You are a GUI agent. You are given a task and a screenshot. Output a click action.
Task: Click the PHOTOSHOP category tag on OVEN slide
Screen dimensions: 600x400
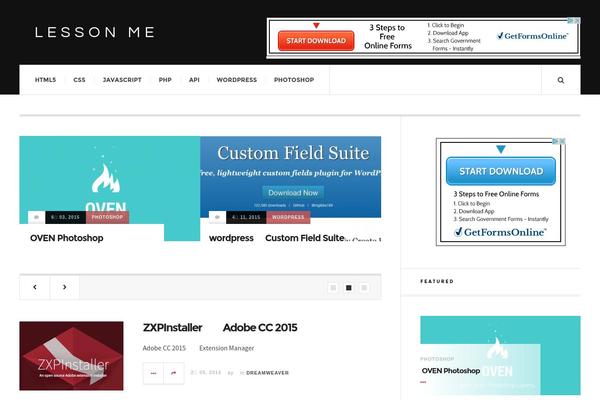coord(108,217)
